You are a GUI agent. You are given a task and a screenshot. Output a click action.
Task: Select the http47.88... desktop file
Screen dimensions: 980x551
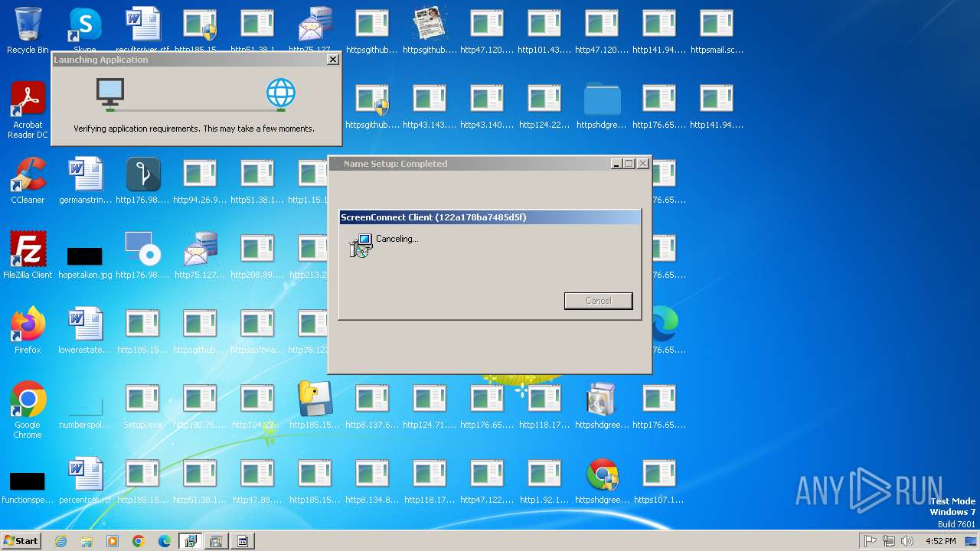click(x=257, y=481)
